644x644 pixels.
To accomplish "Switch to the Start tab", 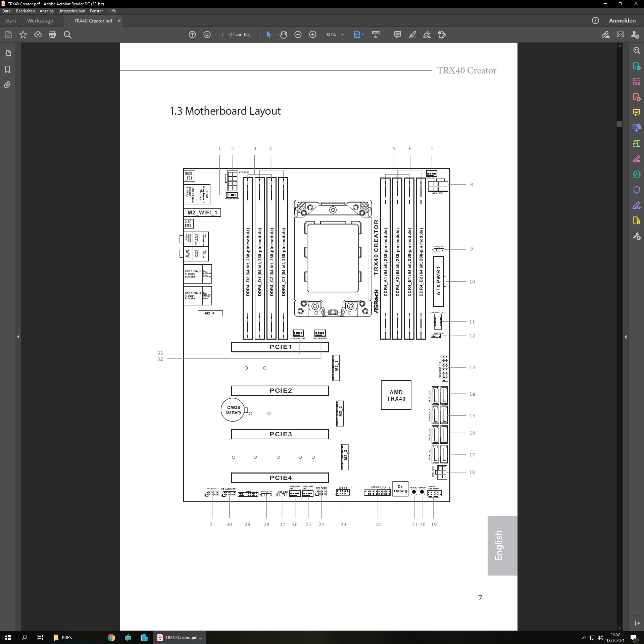I will [x=11, y=20].
